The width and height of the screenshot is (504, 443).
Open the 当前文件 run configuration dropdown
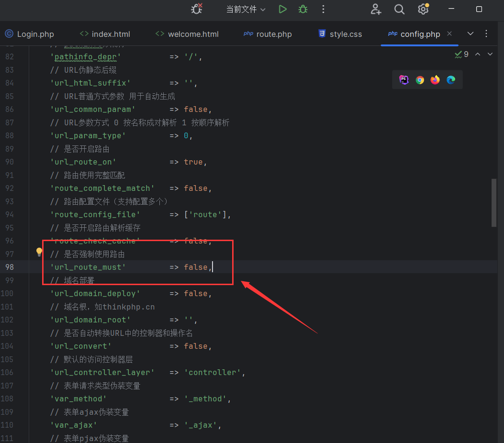click(246, 9)
